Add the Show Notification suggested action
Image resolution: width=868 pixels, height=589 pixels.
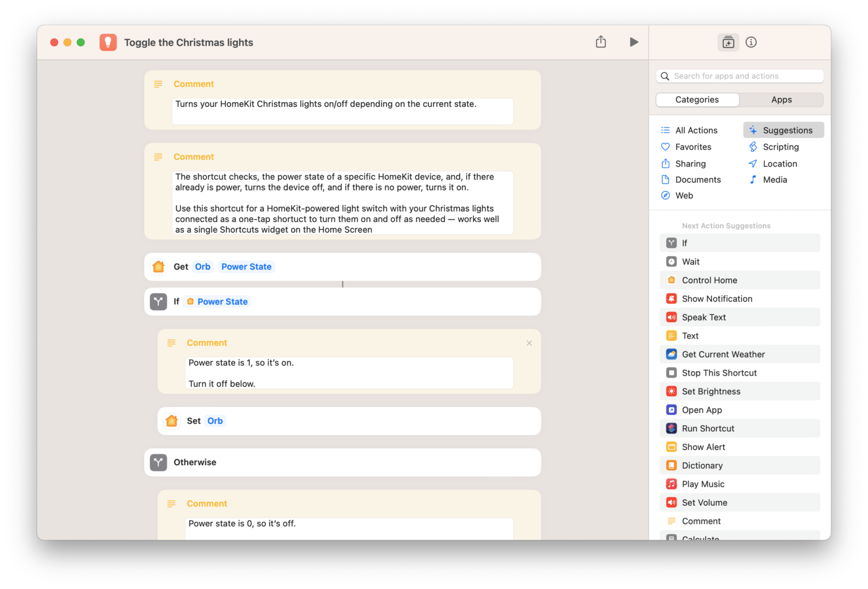tap(717, 299)
